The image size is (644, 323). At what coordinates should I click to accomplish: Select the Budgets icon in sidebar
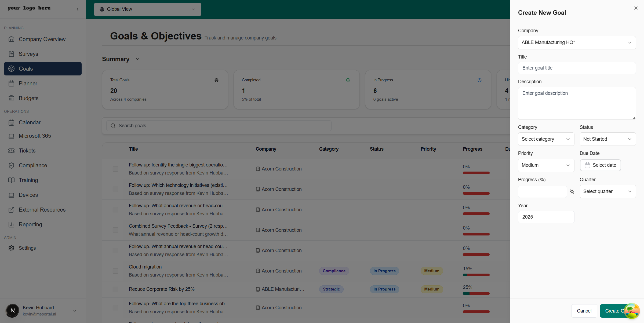point(12,98)
